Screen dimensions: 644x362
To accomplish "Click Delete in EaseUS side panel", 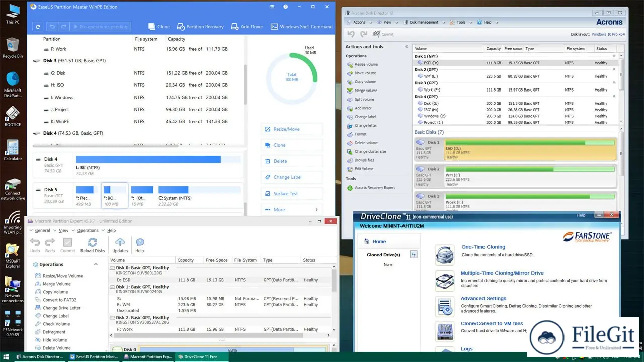I will [292, 161].
